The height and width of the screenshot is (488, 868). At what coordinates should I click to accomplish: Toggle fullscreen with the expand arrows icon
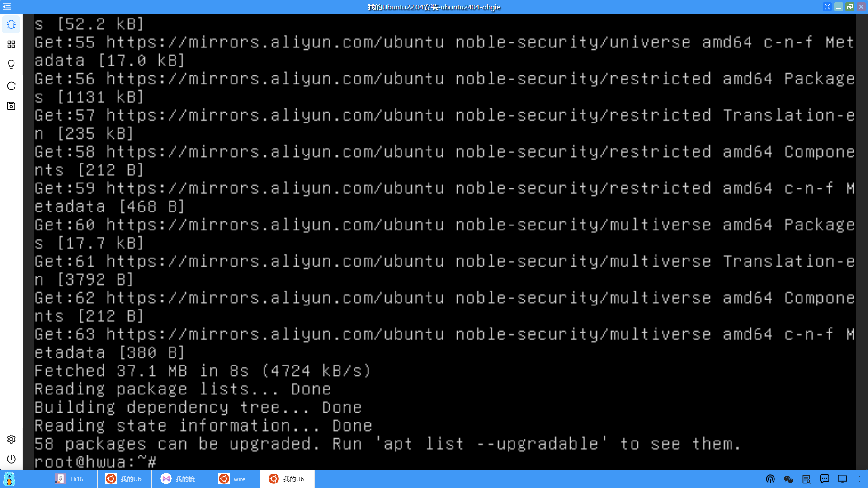tap(827, 7)
